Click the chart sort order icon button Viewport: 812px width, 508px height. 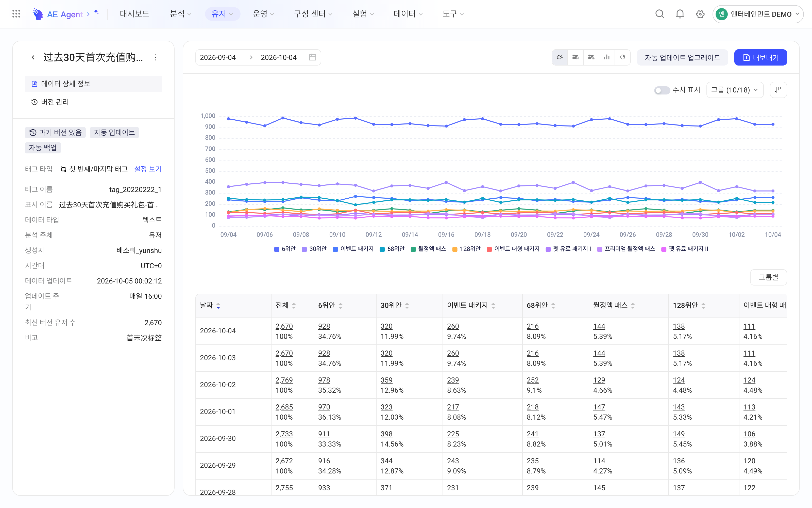pyautogui.click(x=778, y=90)
